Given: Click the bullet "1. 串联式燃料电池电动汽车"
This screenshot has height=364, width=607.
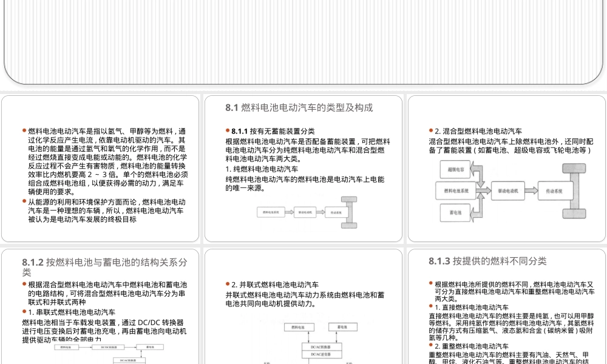Looking at the screenshot, I should tap(72, 312).
